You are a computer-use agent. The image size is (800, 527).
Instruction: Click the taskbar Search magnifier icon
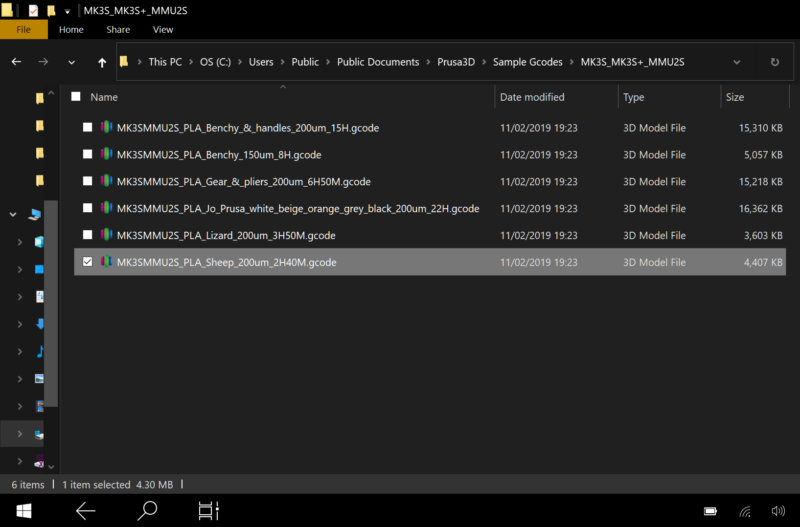coord(147,510)
